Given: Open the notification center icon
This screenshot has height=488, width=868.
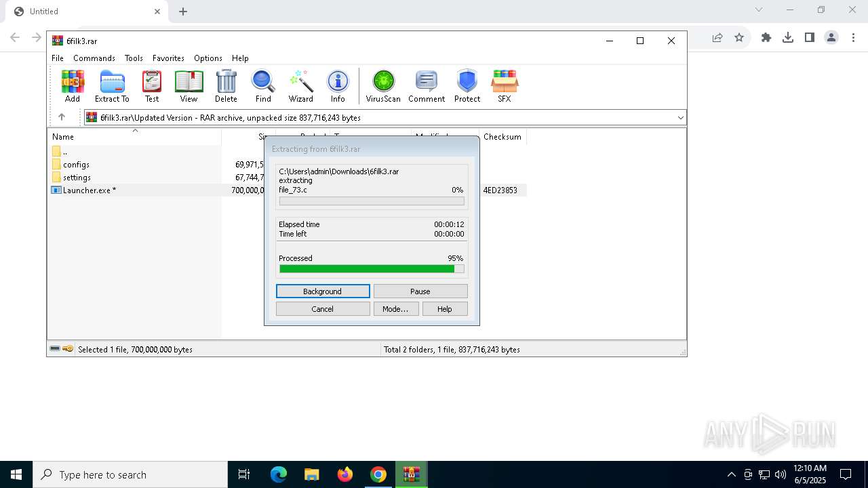Looking at the screenshot, I should (x=846, y=474).
